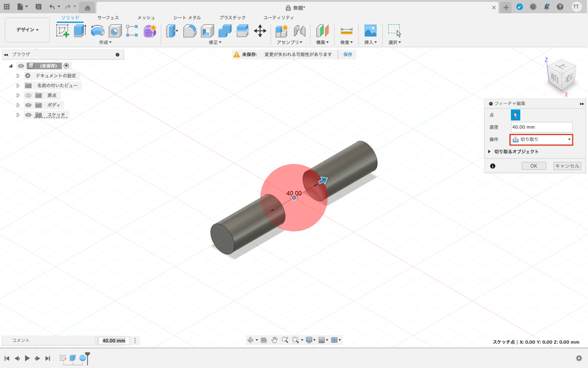Switch to the シート メタル tab
The width and height of the screenshot is (588, 368).
coord(187,18)
